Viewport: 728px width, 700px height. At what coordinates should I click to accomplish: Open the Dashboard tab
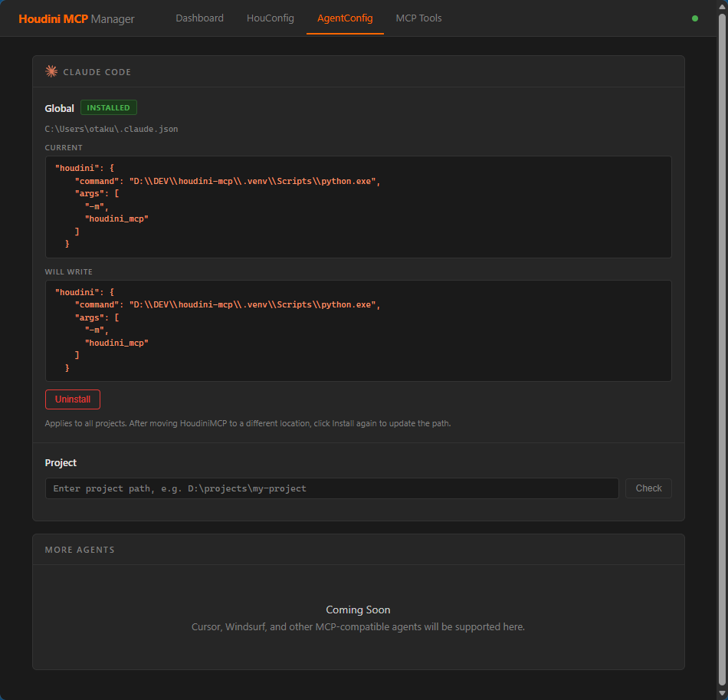199,18
